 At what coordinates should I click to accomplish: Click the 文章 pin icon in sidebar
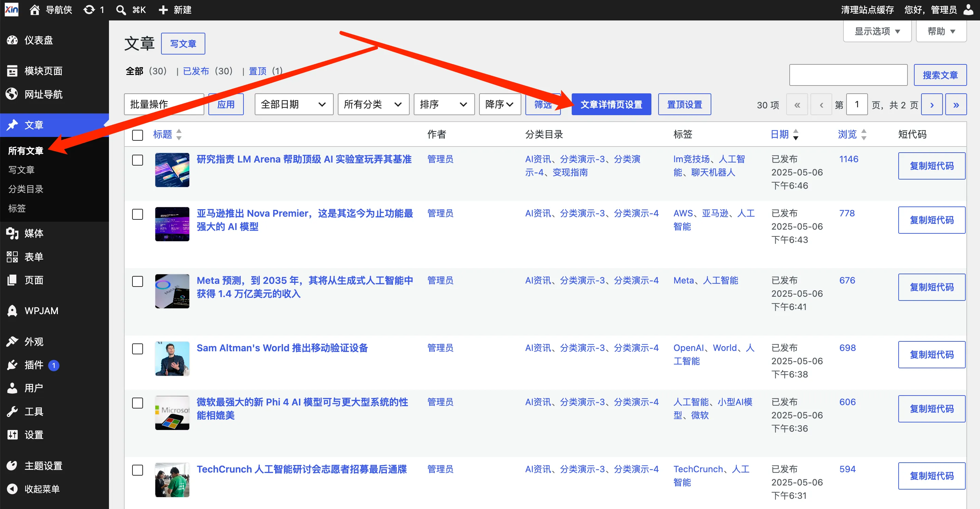12,125
